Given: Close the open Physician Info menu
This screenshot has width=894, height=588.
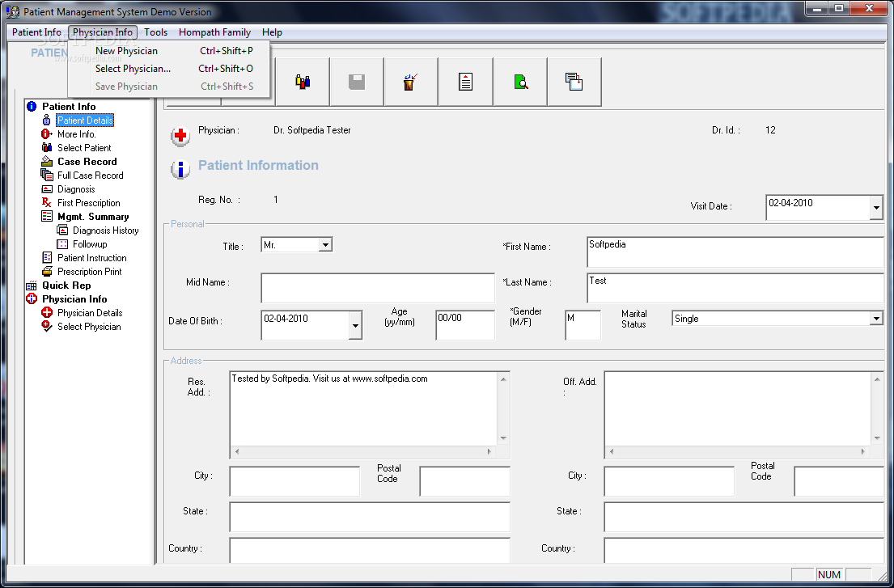Looking at the screenshot, I should (103, 32).
